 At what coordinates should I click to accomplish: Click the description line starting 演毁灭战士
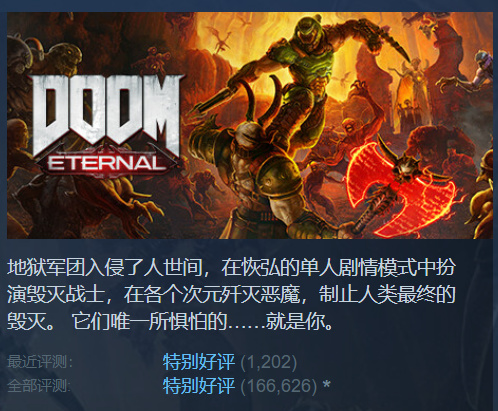click(x=231, y=294)
